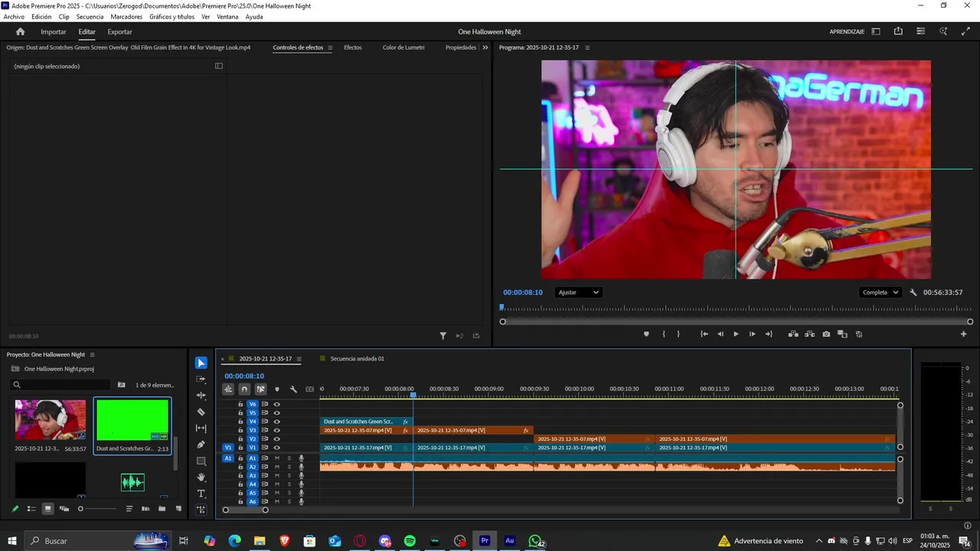
Task: Open the Program Monitor button editor plus
Action: [x=964, y=334]
